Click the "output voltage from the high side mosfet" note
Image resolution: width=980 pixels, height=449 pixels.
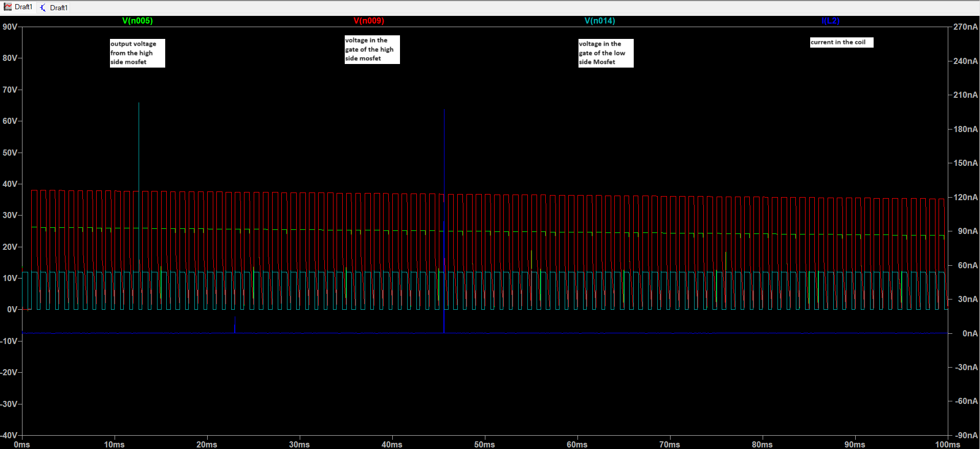click(x=137, y=53)
